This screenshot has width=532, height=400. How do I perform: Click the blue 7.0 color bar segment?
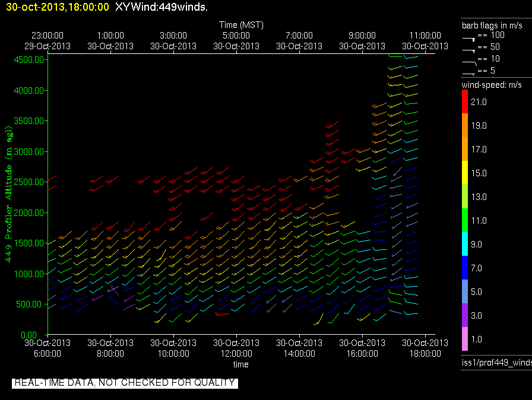click(x=465, y=268)
